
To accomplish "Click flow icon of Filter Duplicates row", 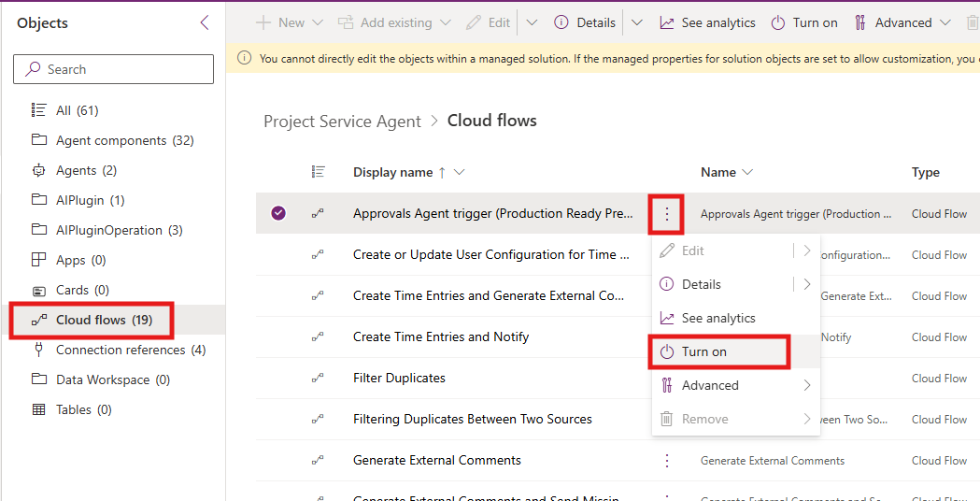I will [x=318, y=379].
